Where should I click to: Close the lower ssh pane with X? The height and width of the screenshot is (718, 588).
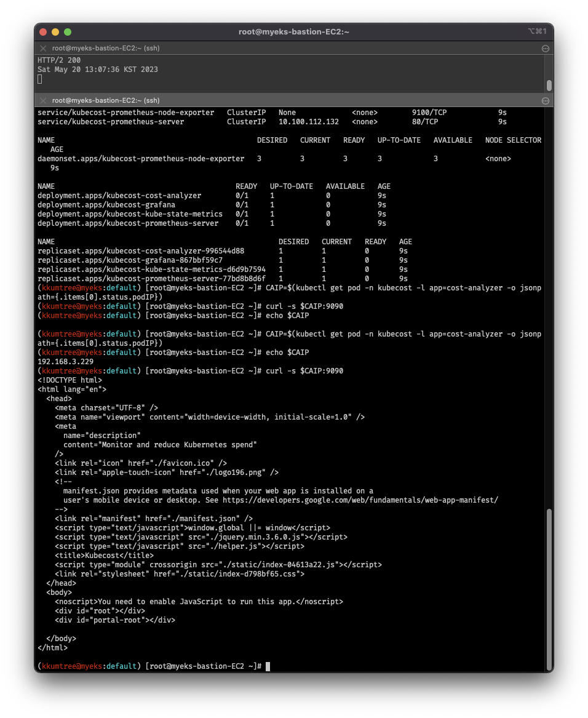[43, 100]
